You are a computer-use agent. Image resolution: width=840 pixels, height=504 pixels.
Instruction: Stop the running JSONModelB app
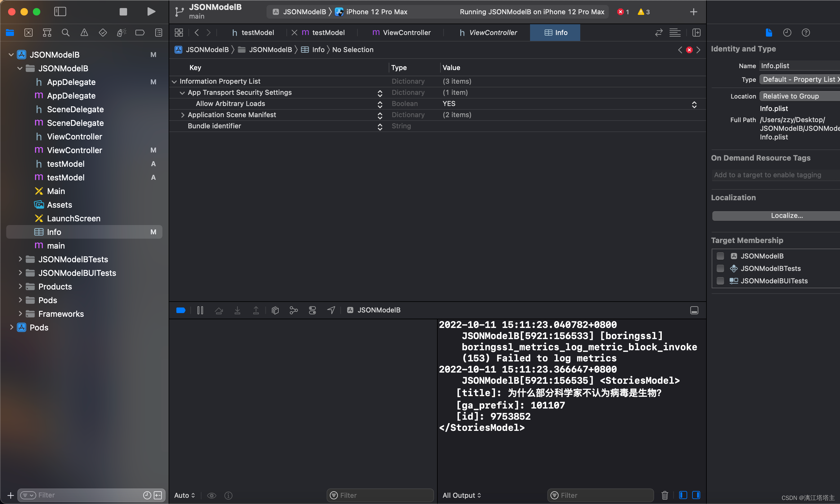(x=123, y=12)
